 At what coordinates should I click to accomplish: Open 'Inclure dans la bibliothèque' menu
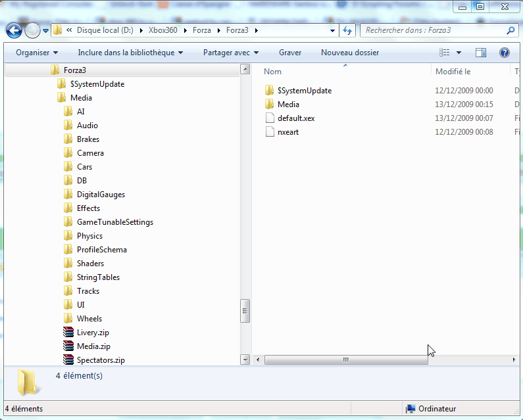tap(130, 53)
